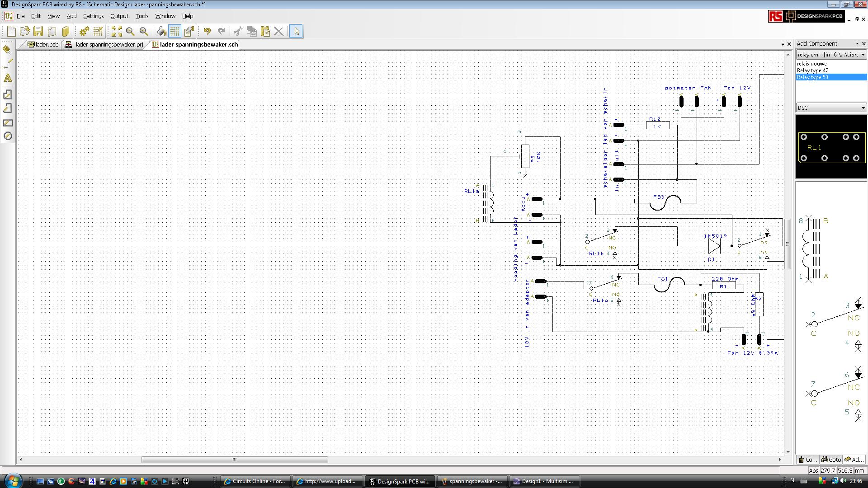Select the Add Component tool in left sidebar
The height and width of the screenshot is (488, 868).
pos(7,49)
